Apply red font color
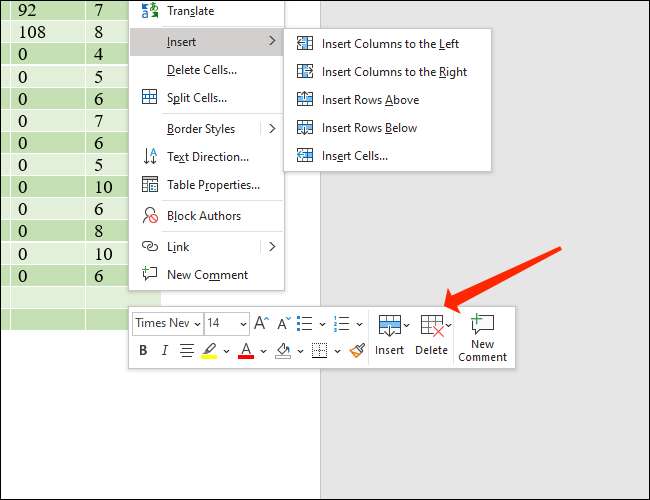The image size is (650, 500). pos(246,351)
